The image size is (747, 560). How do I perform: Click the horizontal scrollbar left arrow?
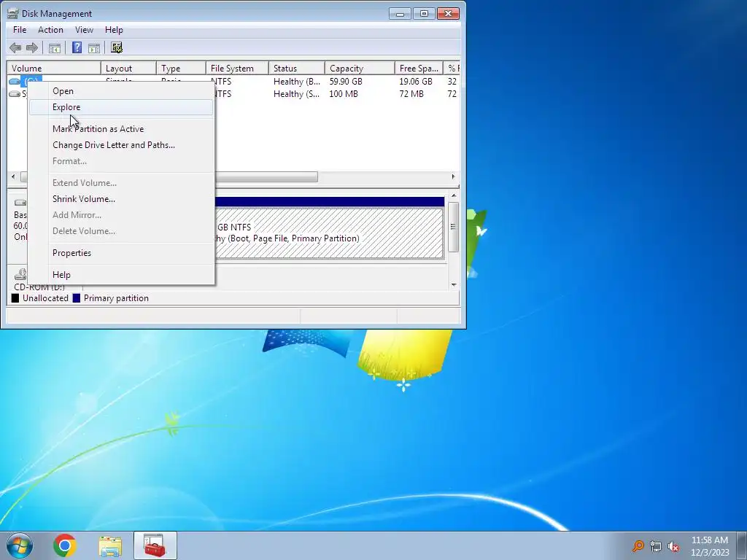click(x=13, y=176)
